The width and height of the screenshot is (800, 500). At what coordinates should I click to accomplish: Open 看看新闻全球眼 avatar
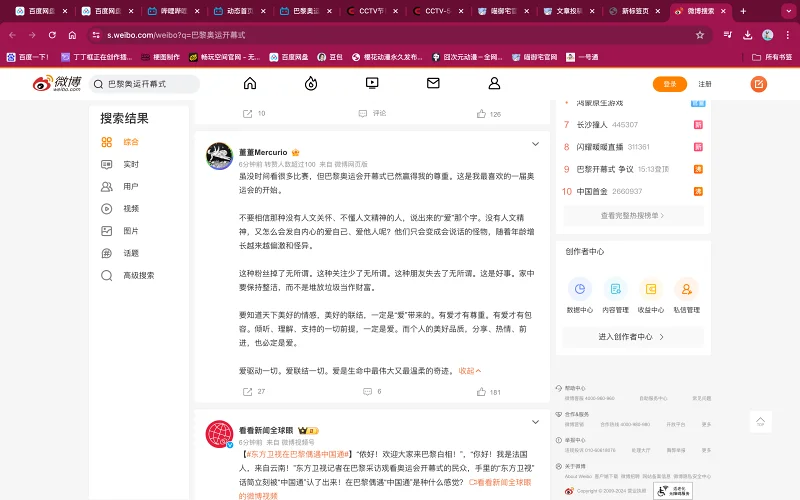point(219,434)
